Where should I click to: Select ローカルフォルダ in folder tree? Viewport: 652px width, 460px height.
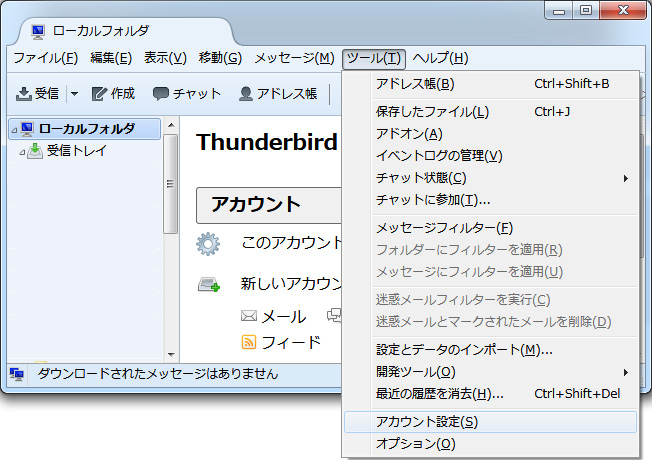(x=85, y=129)
